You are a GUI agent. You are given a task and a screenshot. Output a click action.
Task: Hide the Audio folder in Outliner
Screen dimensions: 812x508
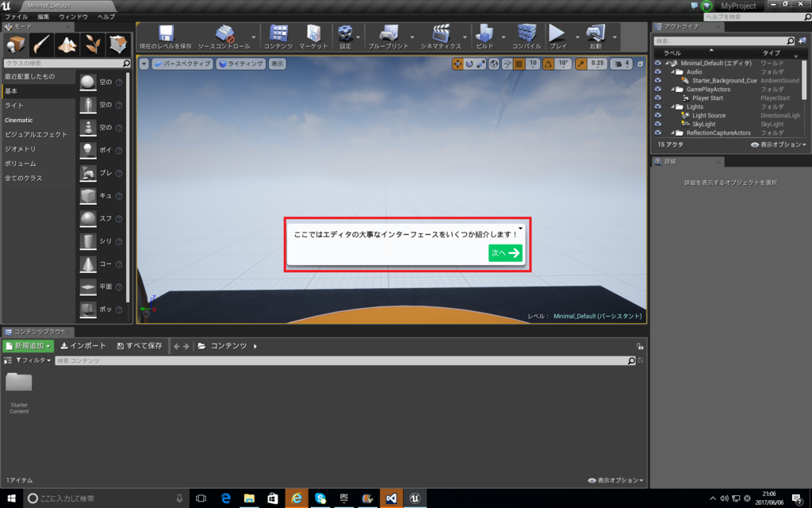(657, 72)
